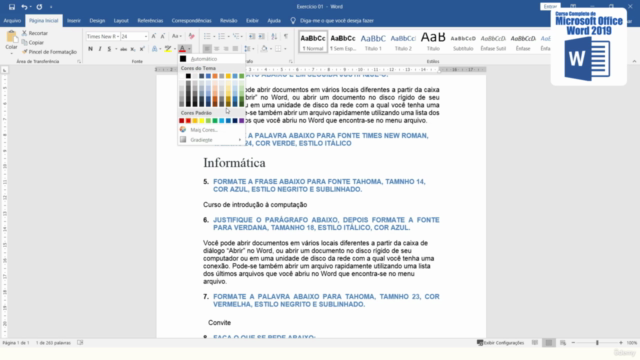Toggle justify alignment button
Screen dimensions: 640x360
(235, 49)
